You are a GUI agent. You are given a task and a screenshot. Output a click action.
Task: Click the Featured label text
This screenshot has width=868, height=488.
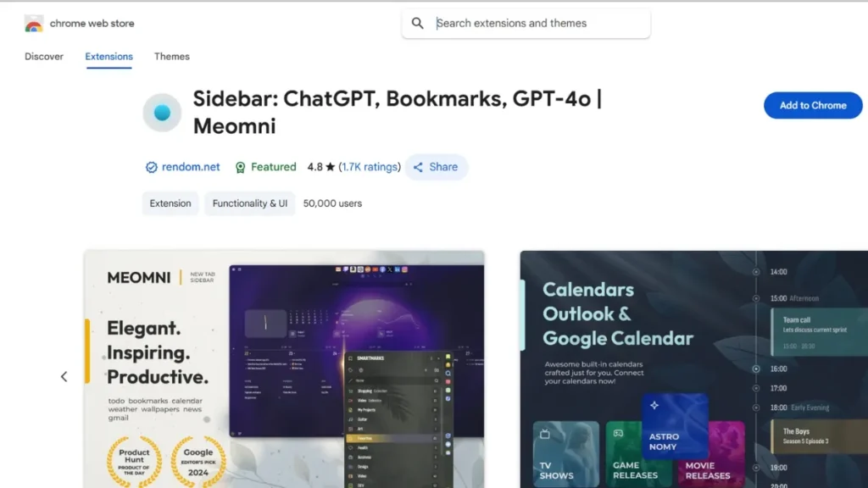[x=274, y=167]
